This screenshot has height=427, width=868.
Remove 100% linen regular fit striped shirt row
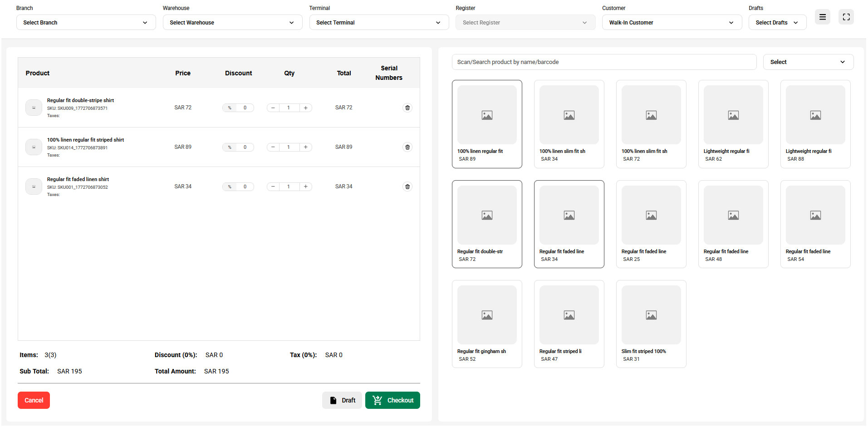[407, 147]
